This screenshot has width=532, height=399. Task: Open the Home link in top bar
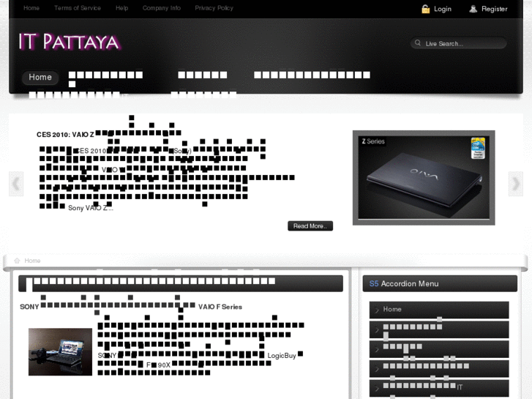pyautogui.click(x=31, y=8)
